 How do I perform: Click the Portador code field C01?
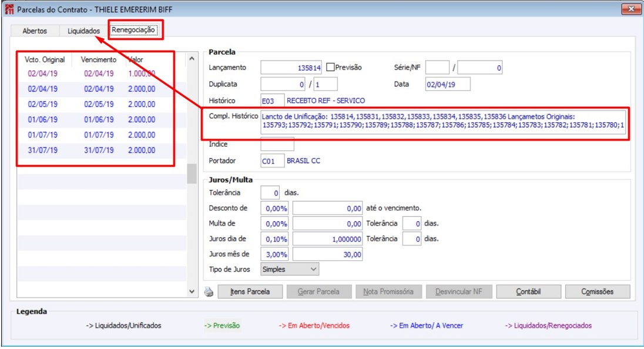(x=272, y=161)
